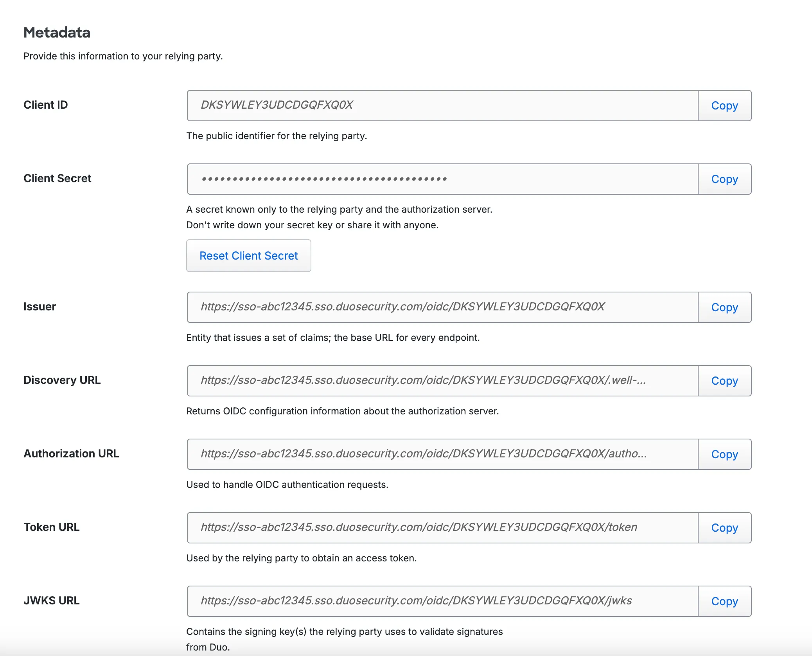Copy the JWKS URL
The image size is (812, 656).
pyautogui.click(x=724, y=601)
